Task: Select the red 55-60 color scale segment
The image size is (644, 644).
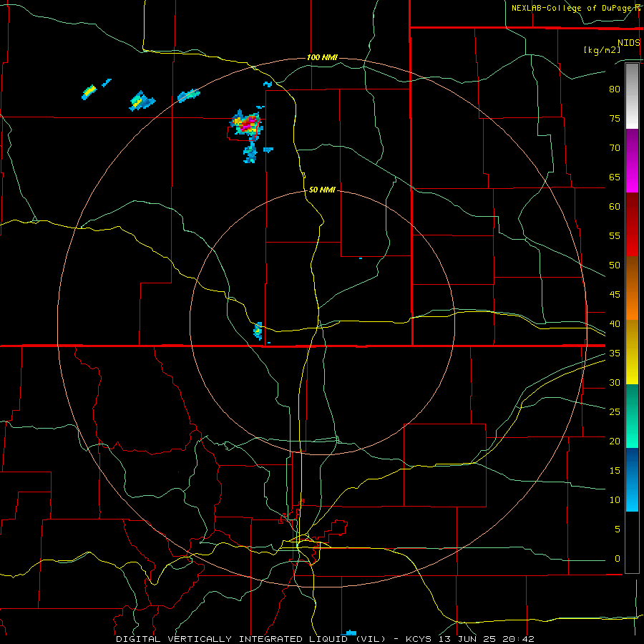Action: (x=632, y=224)
